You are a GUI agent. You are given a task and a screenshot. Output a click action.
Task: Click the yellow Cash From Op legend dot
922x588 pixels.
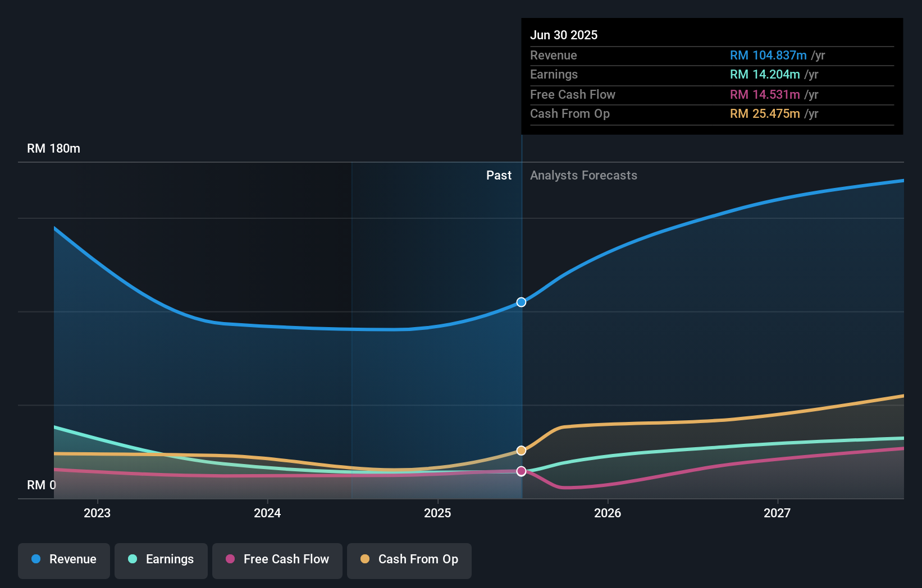tap(365, 559)
